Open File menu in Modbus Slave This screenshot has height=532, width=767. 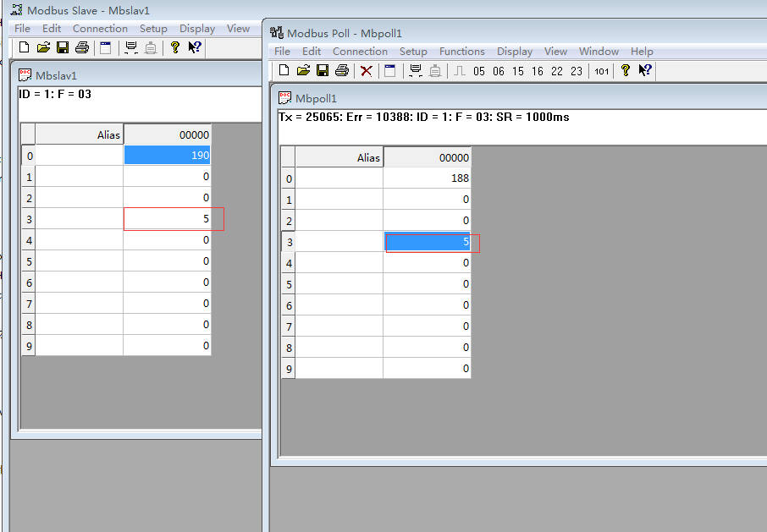tap(22, 29)
